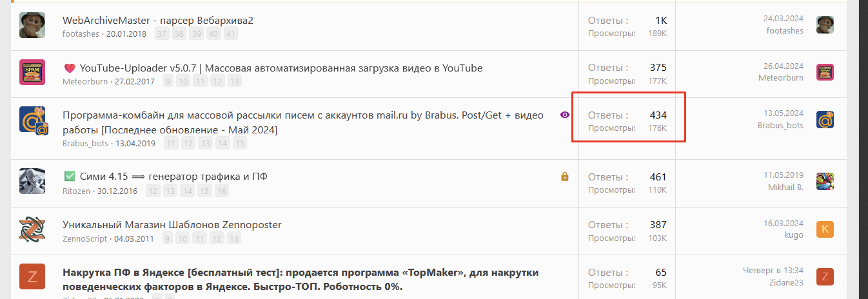Open last post dated 16.03.2024
868x299 pixels.
[x=784, y=223]
